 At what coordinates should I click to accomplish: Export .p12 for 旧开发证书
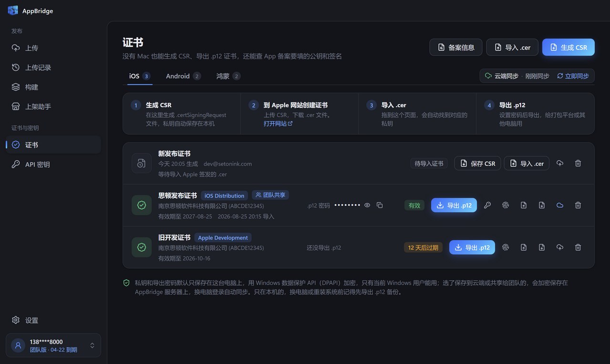[472, 247]
